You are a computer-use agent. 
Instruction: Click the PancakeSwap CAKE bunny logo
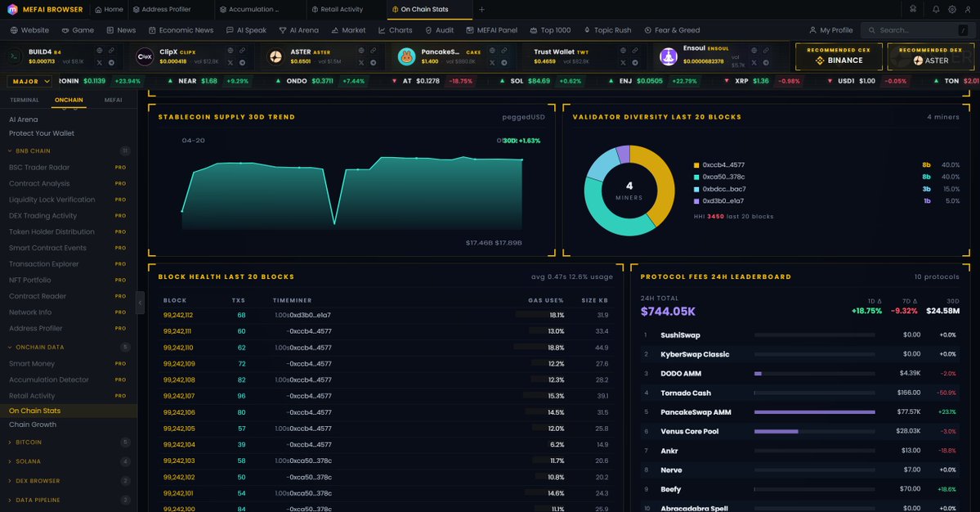click(x=407, y=57)
